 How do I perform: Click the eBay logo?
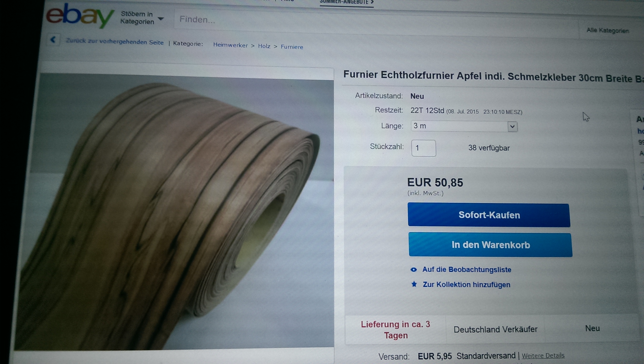80,16
